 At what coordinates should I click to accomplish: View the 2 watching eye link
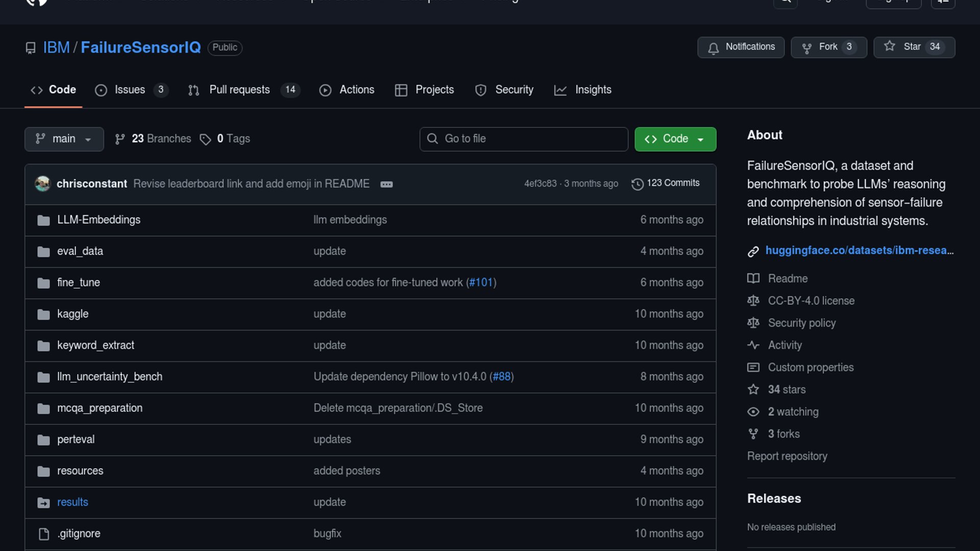click(793, 412)
